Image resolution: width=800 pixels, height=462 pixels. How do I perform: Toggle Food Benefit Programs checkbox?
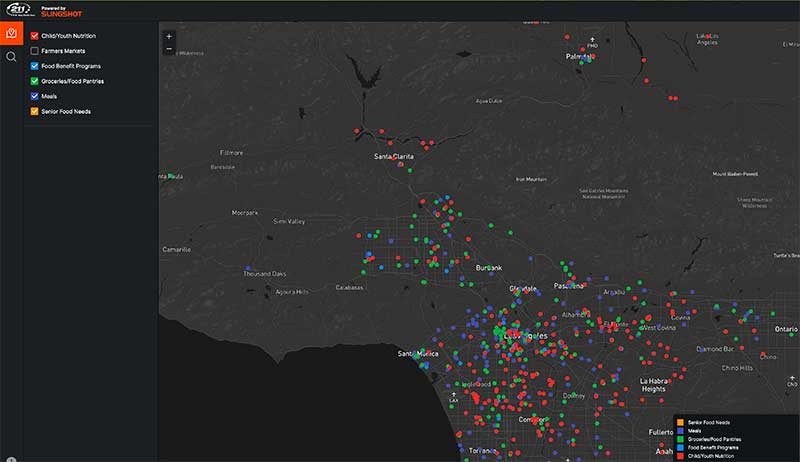(x=34, y=66)
